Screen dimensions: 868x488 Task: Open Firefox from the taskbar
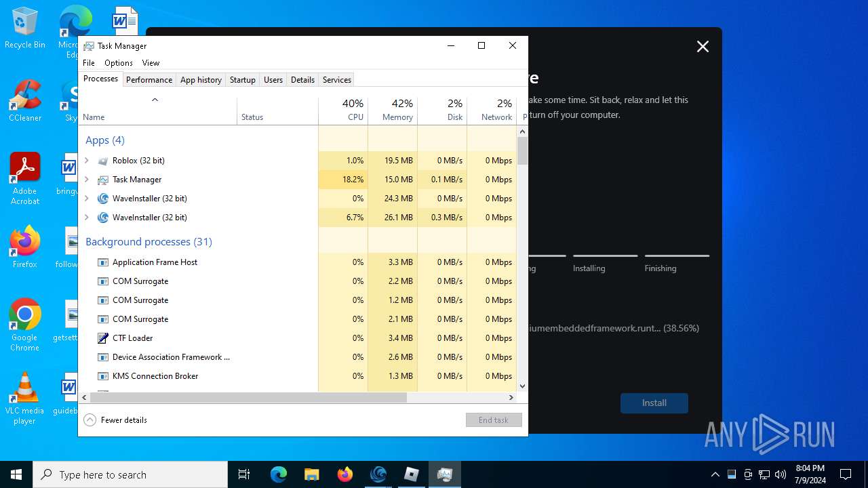tap(344, 474)
